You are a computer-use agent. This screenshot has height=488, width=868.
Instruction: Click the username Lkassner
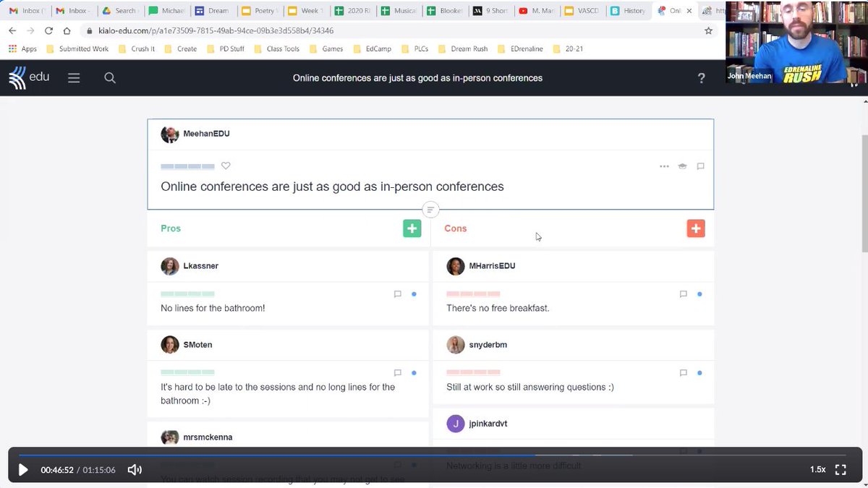coord(200,266)
